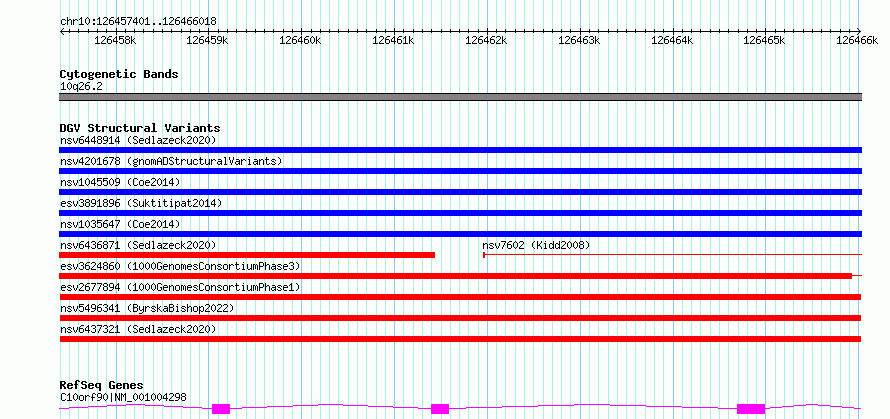Open gene label C10orf90|NM_001004298

(x=123, y=397)
